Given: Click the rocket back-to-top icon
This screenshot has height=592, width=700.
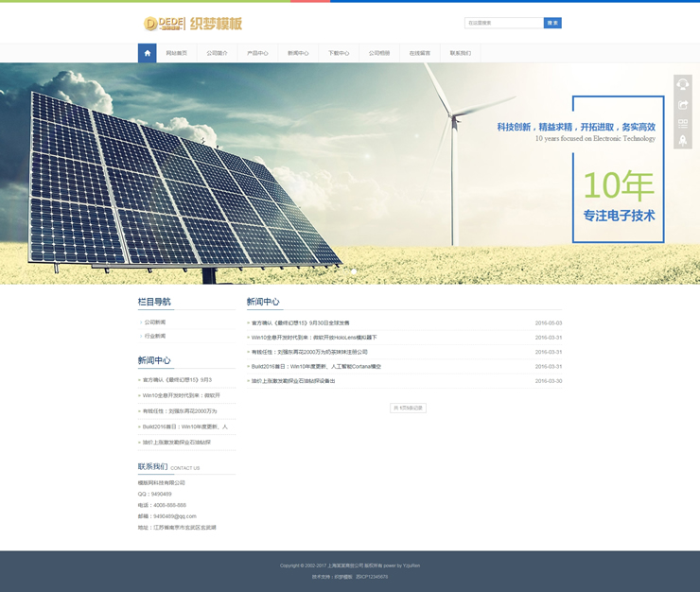Looking at the screenshot, I should [683, 141].
